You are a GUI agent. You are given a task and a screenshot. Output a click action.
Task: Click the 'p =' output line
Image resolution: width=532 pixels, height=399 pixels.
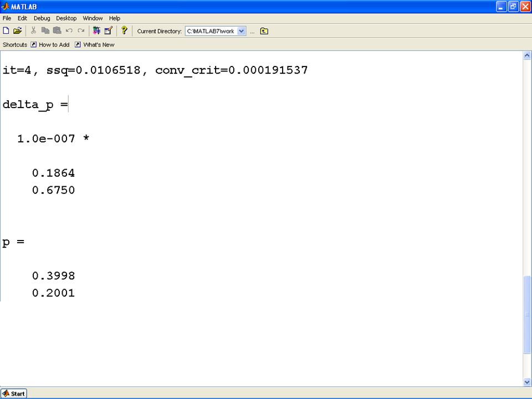(13, 242)
